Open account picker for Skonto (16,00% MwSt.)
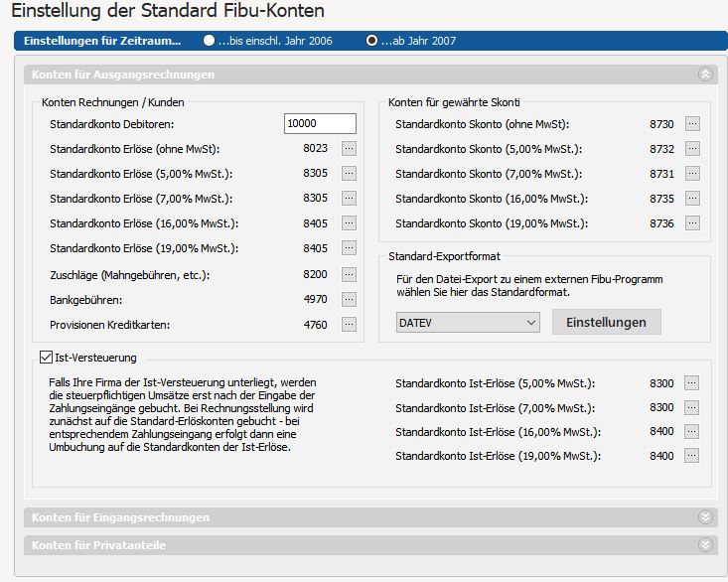The width and height of the screenshot is (728, 582). tap(692, 199)
